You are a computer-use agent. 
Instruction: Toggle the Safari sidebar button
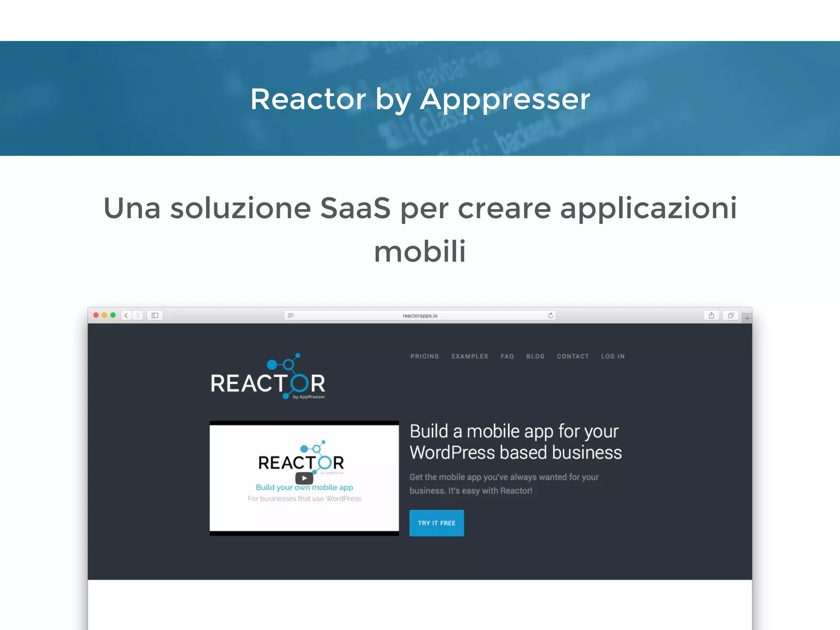click(155, 315)
